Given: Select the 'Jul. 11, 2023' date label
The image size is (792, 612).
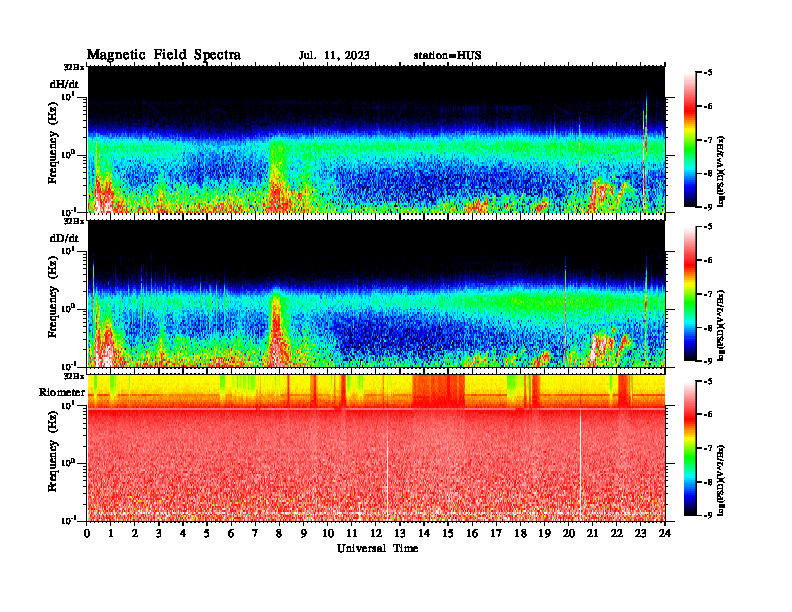Looking at the screenshot, I should tap(334, 56).
